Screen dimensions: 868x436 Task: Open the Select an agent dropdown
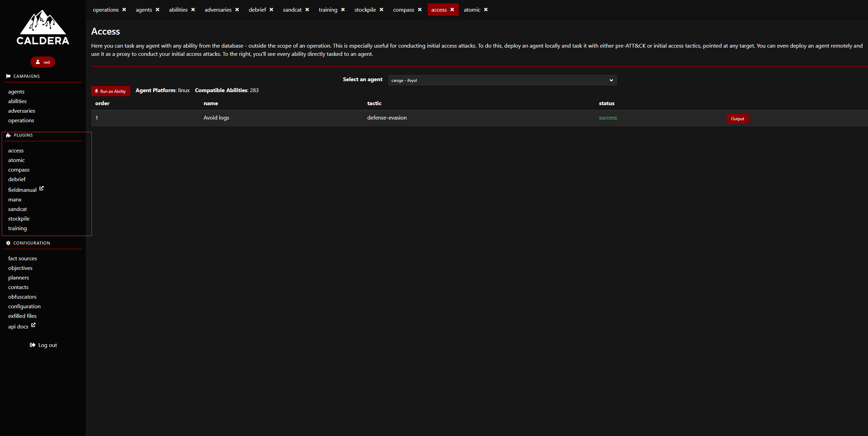tap(502, 80)
